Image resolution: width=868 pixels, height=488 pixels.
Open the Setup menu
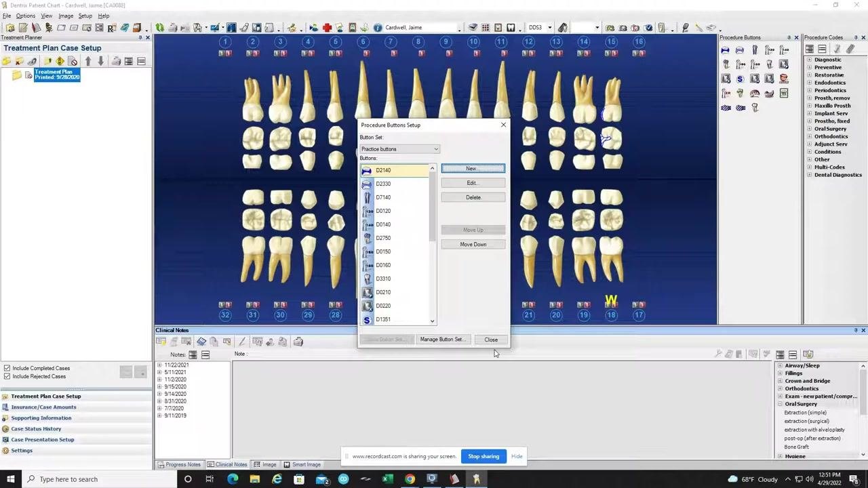(x=85, y=16)
